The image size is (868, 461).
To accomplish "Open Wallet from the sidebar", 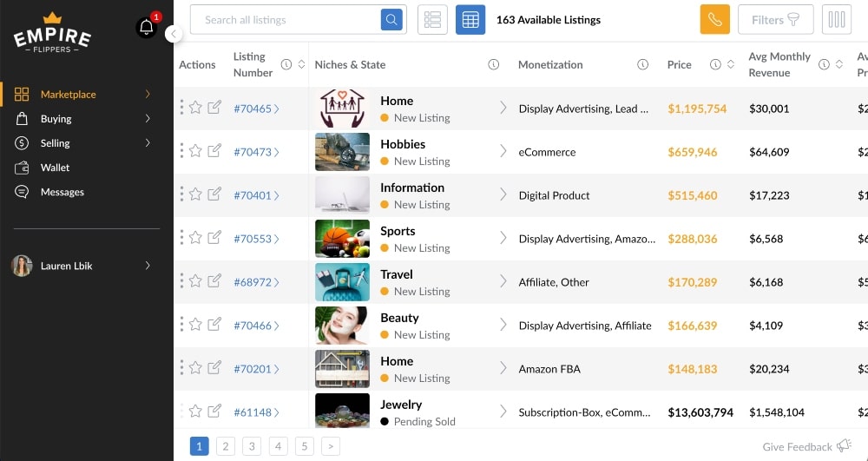I will pos(55,168).
